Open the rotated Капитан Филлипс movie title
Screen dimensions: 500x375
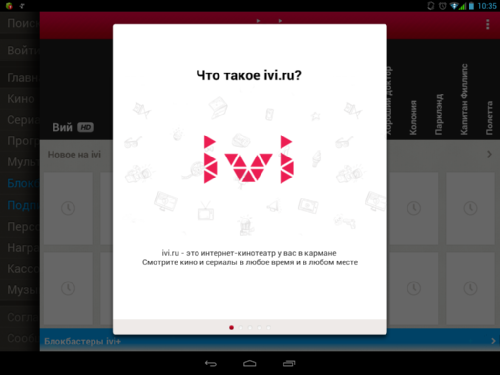click(464, 99)
